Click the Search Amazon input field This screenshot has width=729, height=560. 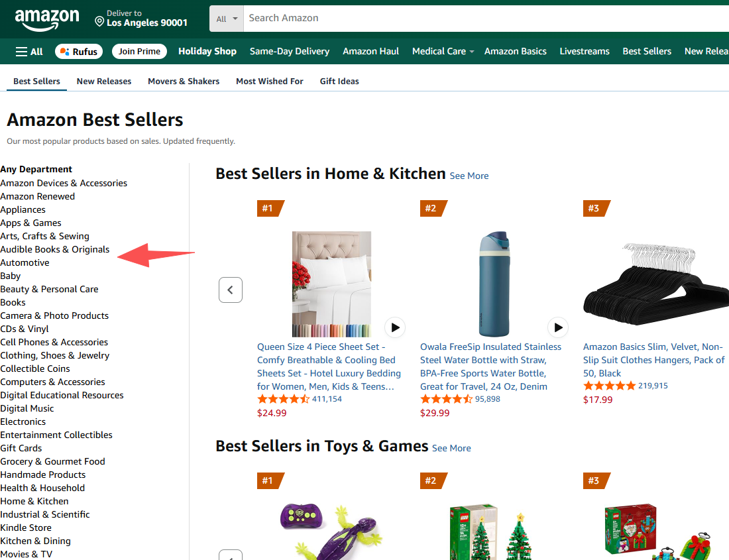pyautogui.click(x=484, y=19)
